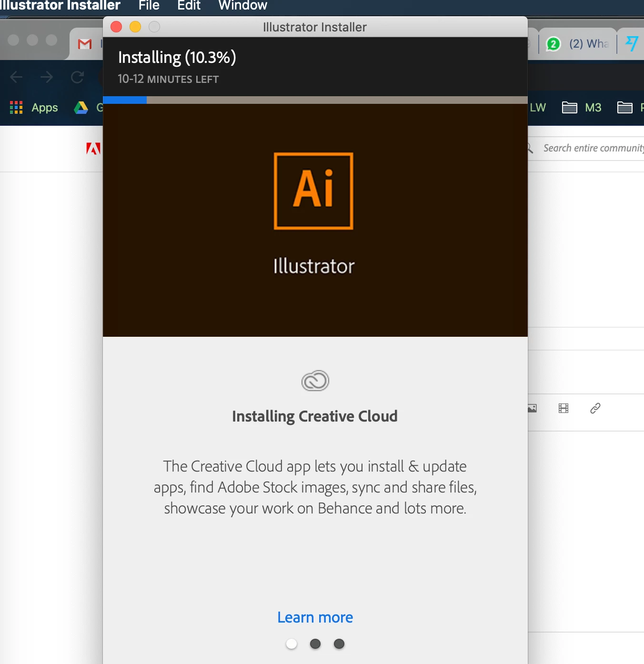Click the Creative Cloud icon above the heading

pyautogui.click(x=315, y=381)
